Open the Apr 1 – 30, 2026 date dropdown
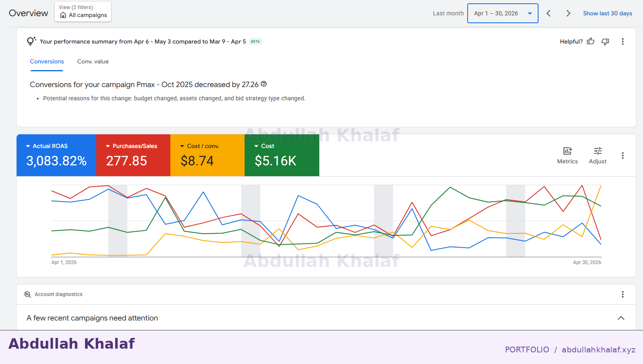This screenshot has height=364, width=643. (x=503, y=13)
